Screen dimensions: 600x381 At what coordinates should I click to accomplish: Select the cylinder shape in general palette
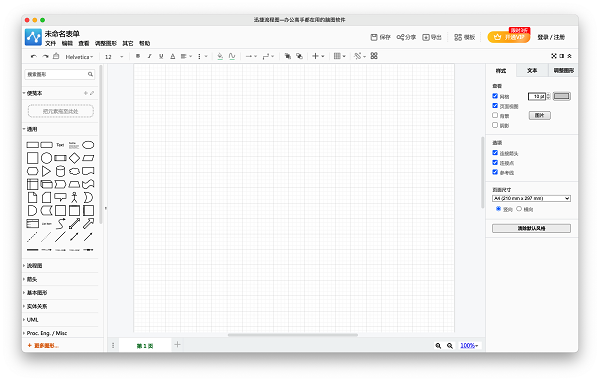point(60,171)
